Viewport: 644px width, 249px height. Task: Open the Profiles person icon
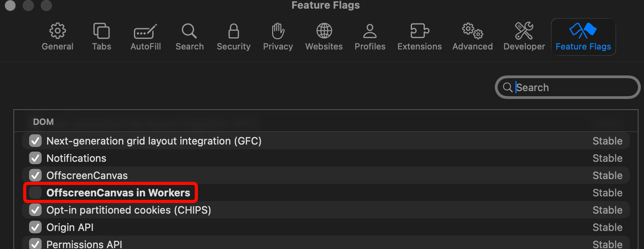point(370,31)
